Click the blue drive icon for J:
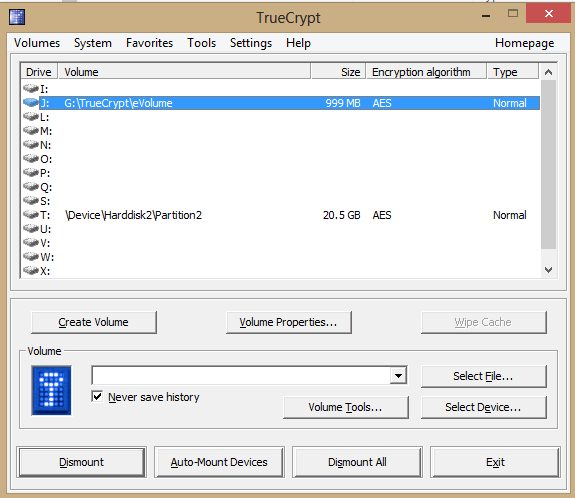Viewport: 575px width, 498px height. click(x=31, y=102)
